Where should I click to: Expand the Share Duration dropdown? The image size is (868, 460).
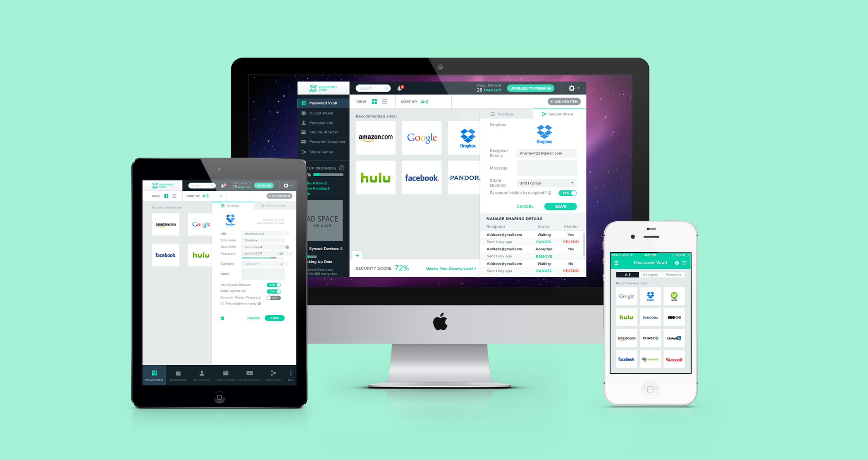coord(571,182)
